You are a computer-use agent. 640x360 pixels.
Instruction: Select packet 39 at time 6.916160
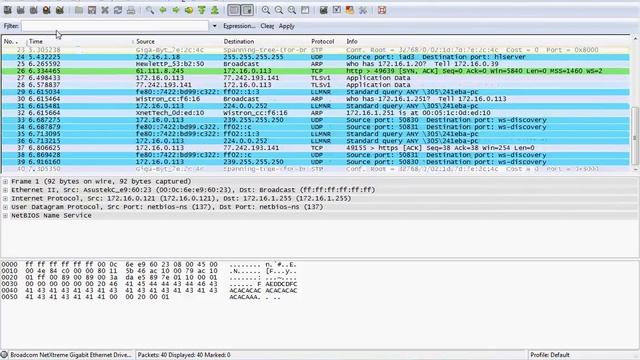click(316, 162)
